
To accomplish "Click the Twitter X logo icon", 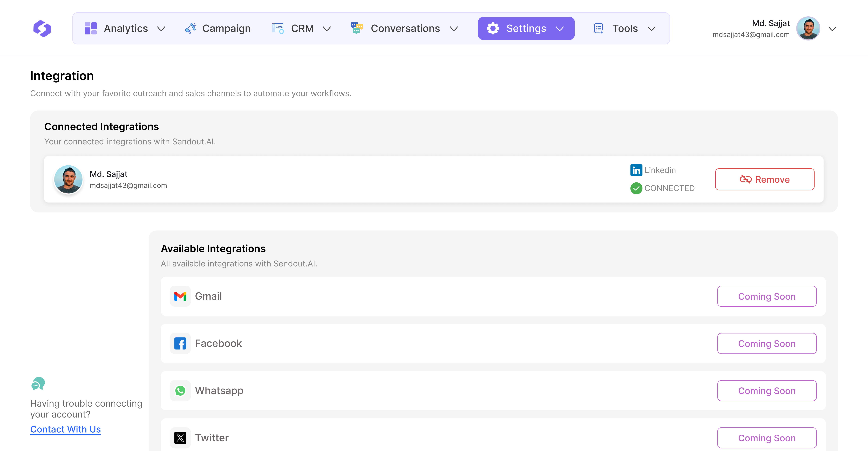I will click(x=180, y=438).
